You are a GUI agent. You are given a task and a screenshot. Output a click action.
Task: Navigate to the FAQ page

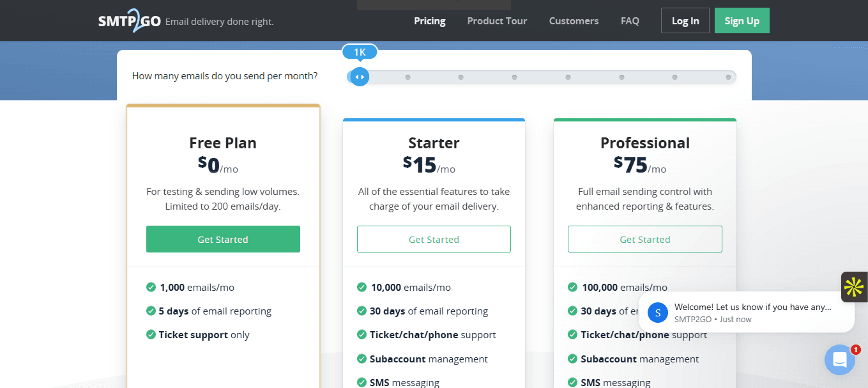pos(630,21)
